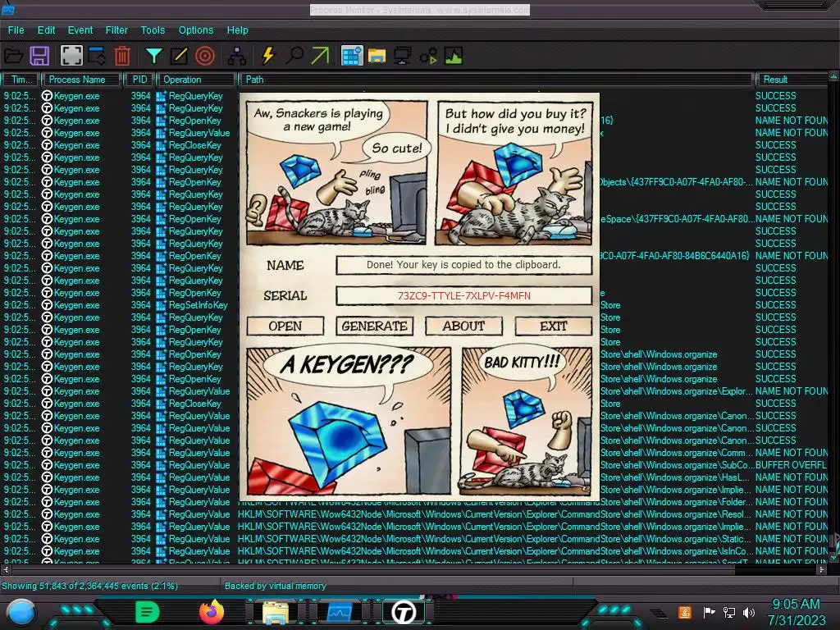Click the EXIT button in keygen
Image resolution: width=840 pixels, height=630 pixels.
[554, 326]
